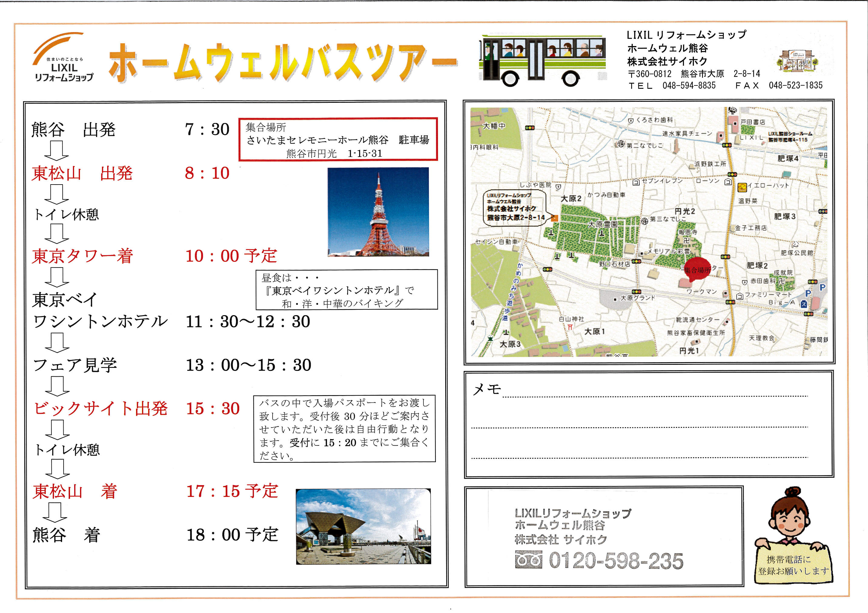The height and width of the screenshot is (613, 868).
Task: Click the free-dial icon beside 0120-598-235
Action: 528,560
